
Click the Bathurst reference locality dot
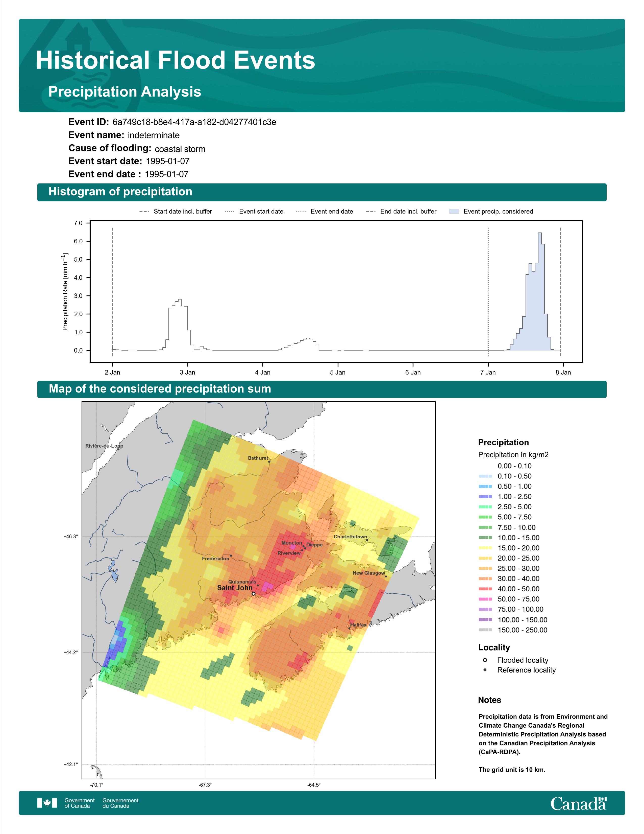point(269,461)
